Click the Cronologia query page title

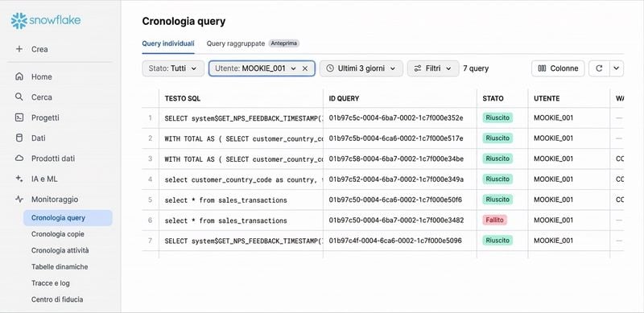pyautogui.click(x=184, y=22)
